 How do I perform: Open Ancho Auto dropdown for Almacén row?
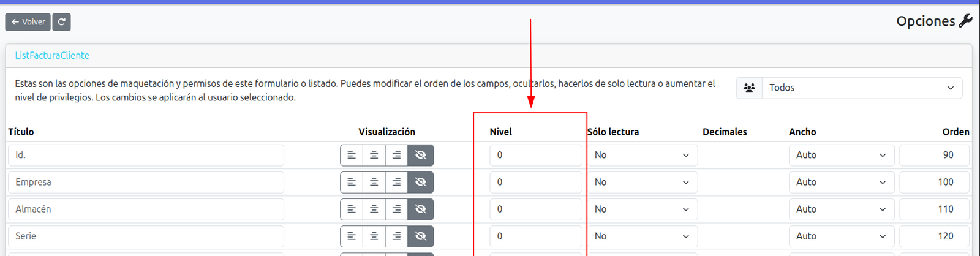point(842,209)
